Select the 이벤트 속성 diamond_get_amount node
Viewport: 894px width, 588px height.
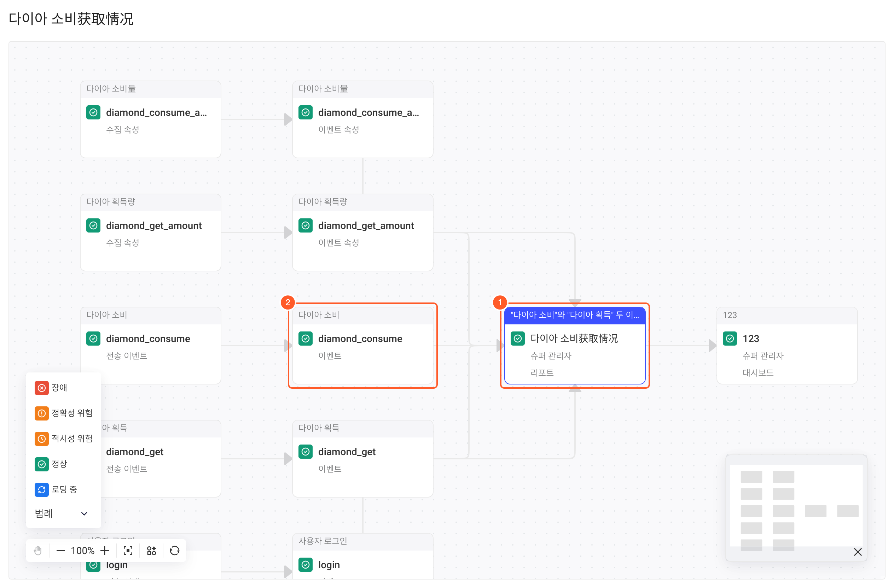[362, 232]
